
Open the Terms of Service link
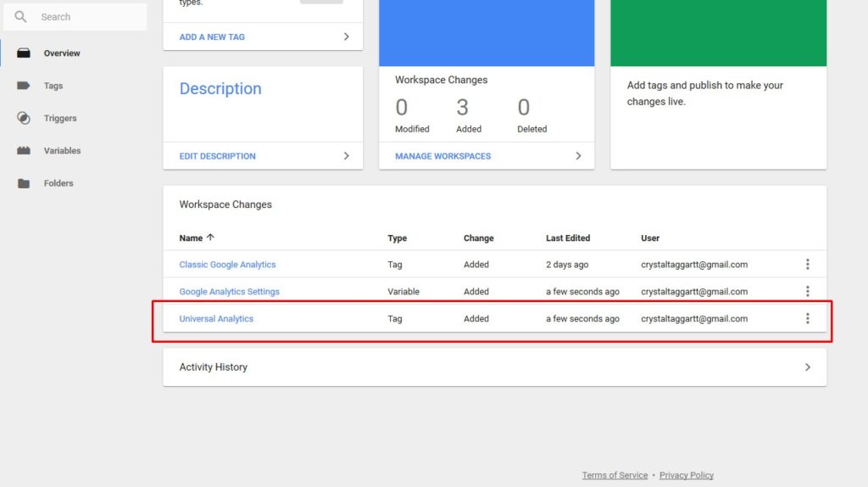point(615,475)
